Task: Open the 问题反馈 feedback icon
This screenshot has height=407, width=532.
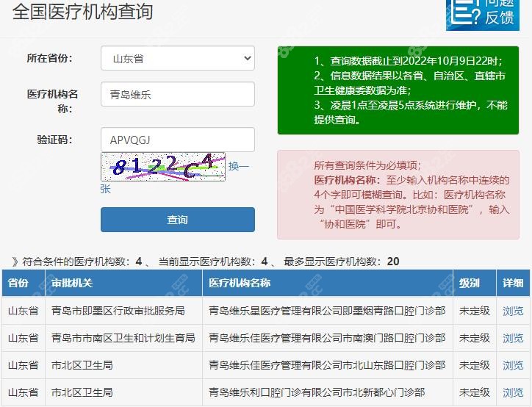Action: pos(483,14)
